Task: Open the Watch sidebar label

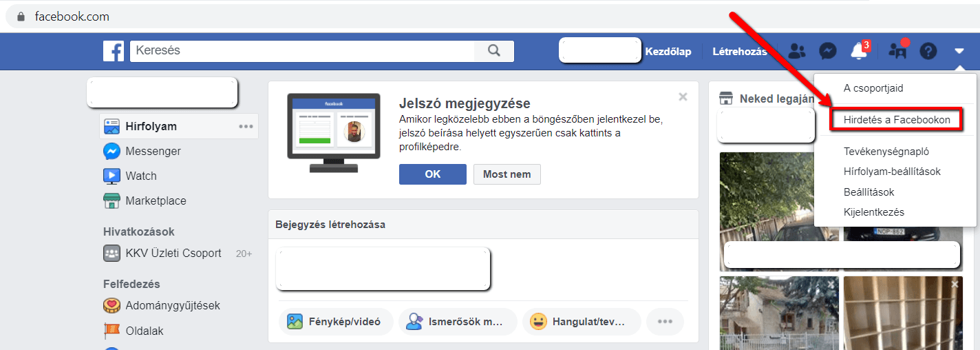Action: point(141,176)
